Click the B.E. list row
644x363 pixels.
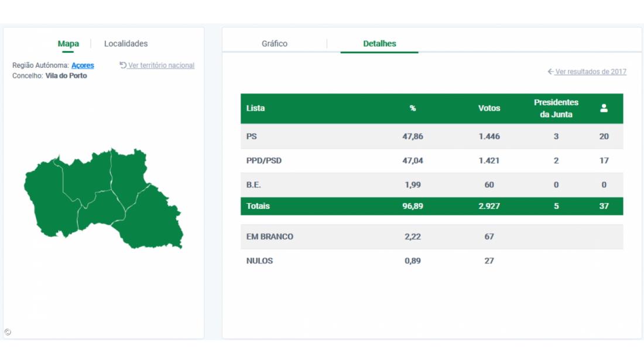[x=431, y=185]
